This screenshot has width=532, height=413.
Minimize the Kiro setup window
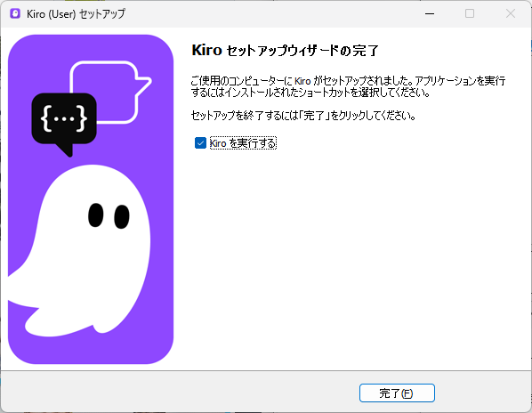click(430, 13)
